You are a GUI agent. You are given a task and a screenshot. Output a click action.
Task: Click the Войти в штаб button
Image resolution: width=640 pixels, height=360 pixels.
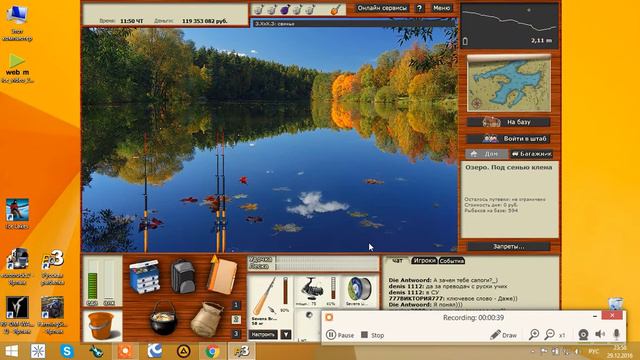pyautogui.click(x=509, y=138)
